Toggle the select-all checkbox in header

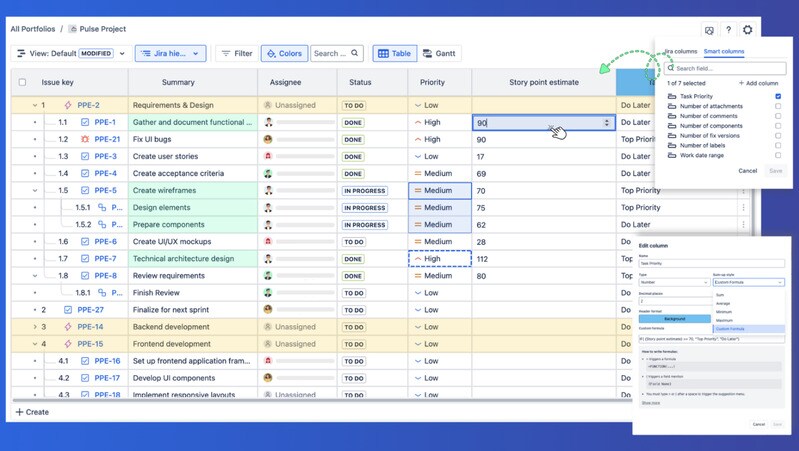(22, 82)
